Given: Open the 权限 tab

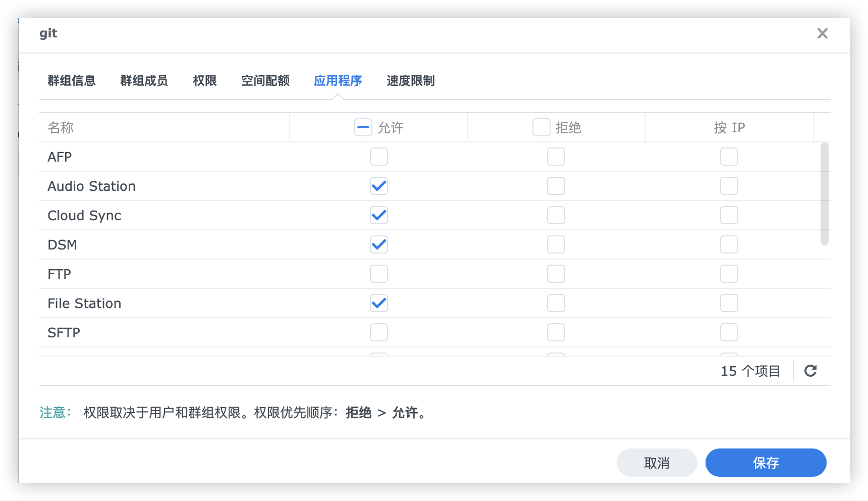Looking at the screenshot, I should pos(204,81).
